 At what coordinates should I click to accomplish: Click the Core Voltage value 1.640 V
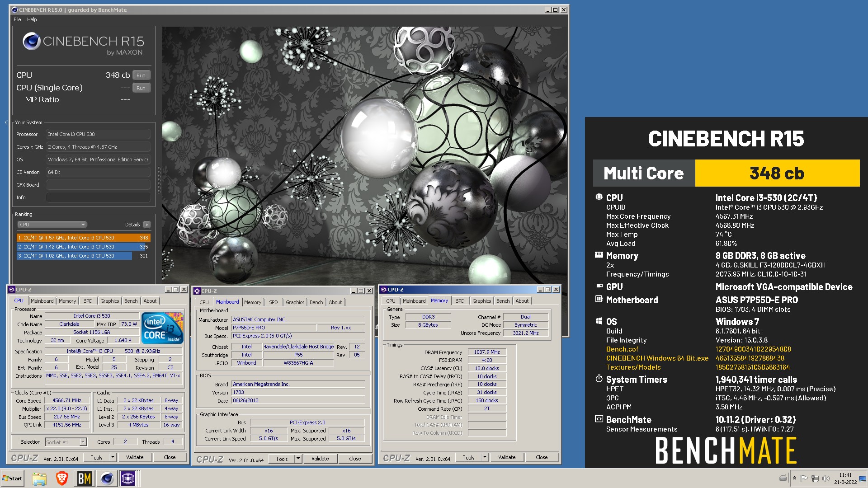pos(123,340)
